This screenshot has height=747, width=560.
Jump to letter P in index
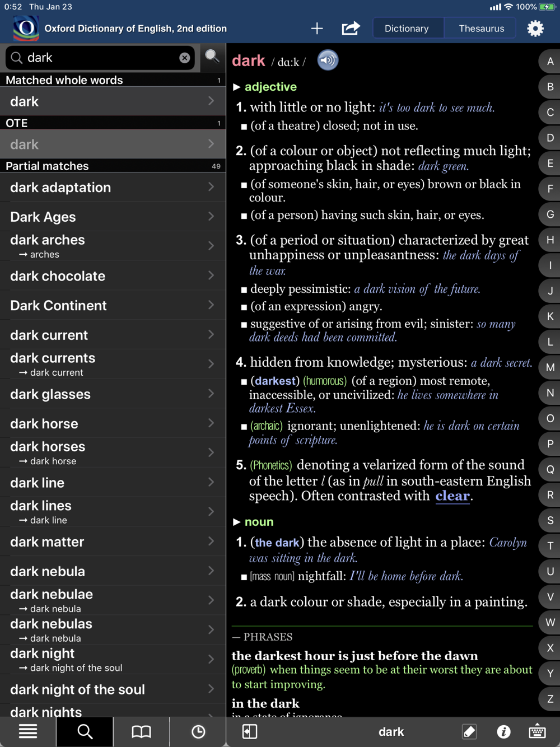[550, 444]
